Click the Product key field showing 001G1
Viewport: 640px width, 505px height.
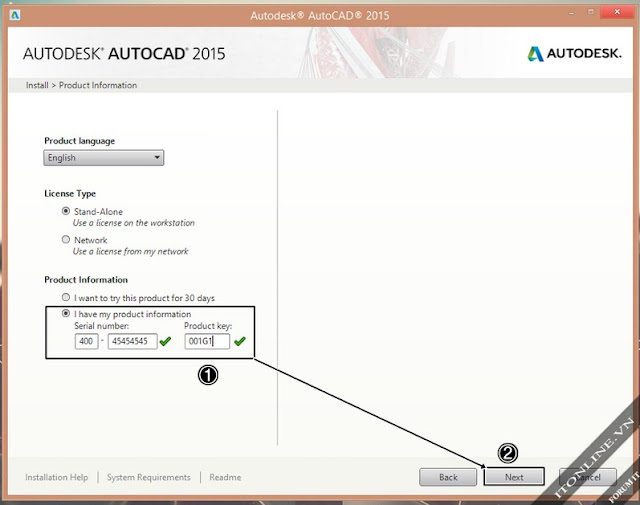(x=207, y=341)
